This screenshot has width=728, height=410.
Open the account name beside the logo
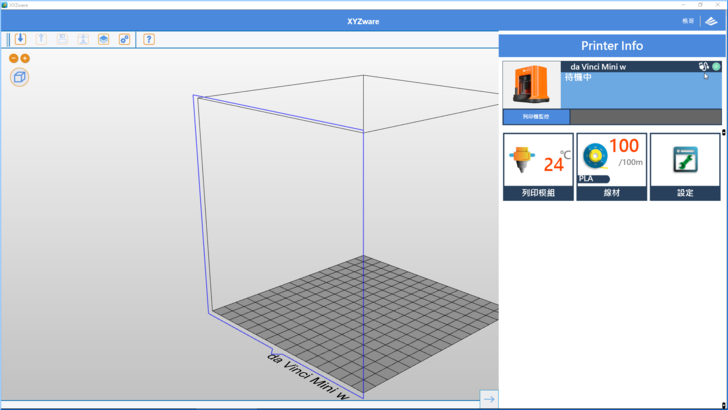click(x=688, y=21)
